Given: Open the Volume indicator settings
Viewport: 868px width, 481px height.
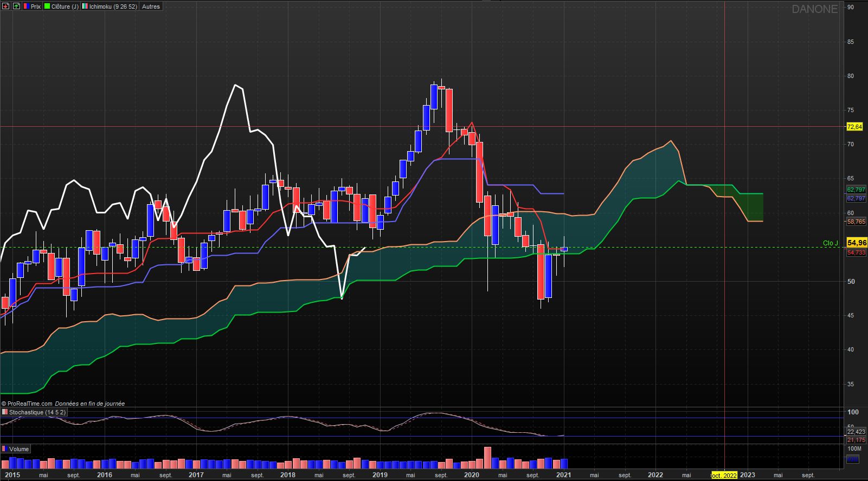Looking at the screenshot, I should point(15,449).
